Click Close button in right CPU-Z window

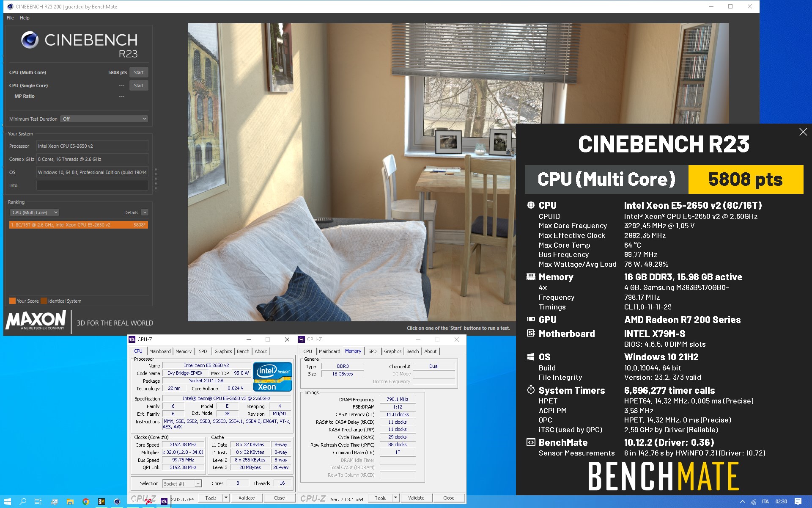449,498
